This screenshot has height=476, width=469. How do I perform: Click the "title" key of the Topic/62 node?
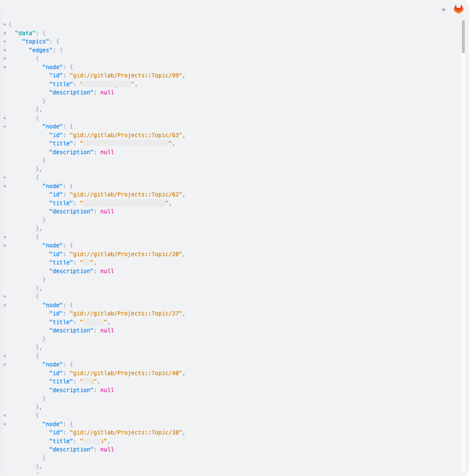tap(61, 203)
